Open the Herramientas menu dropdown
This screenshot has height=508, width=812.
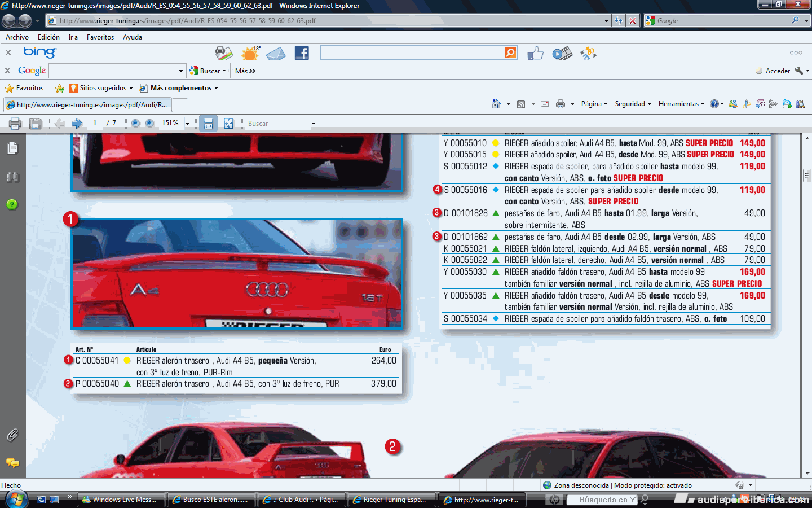click(x=681, y=104)
